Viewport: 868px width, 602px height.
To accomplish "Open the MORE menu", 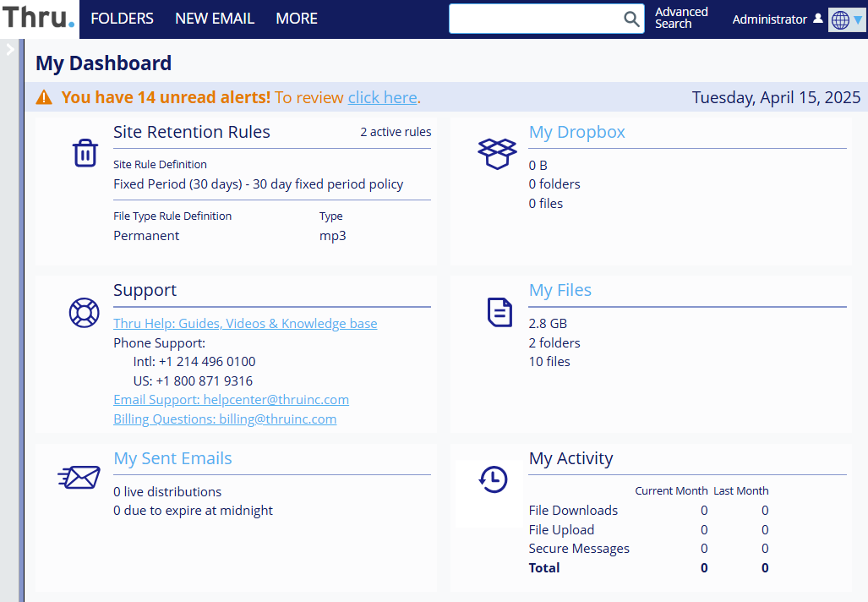I will pyautogui.click(x=297, y=19).
